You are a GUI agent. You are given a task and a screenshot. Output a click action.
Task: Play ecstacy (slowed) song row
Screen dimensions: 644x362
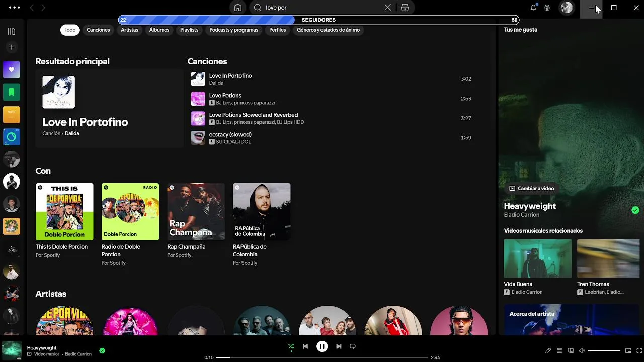tap(333, 138)
